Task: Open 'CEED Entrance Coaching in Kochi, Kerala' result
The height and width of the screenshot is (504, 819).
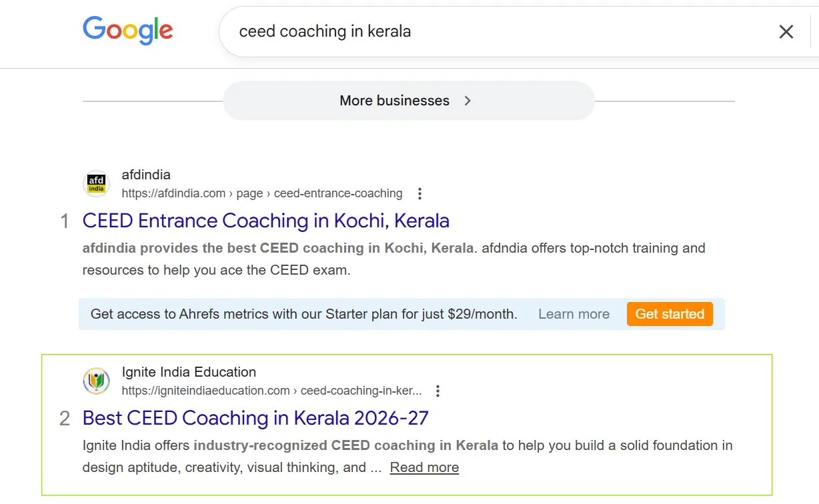Action: 265,221
